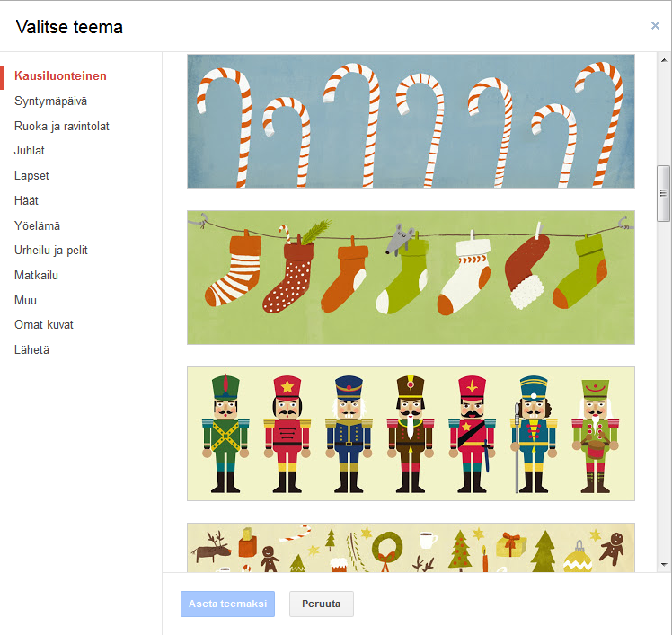Open Ruoka ja ravintolat themes

coord(62,126)
